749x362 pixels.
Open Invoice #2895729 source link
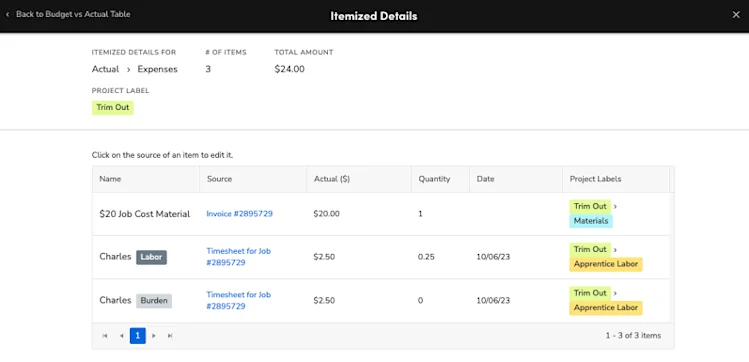click(x=239, y=214)
